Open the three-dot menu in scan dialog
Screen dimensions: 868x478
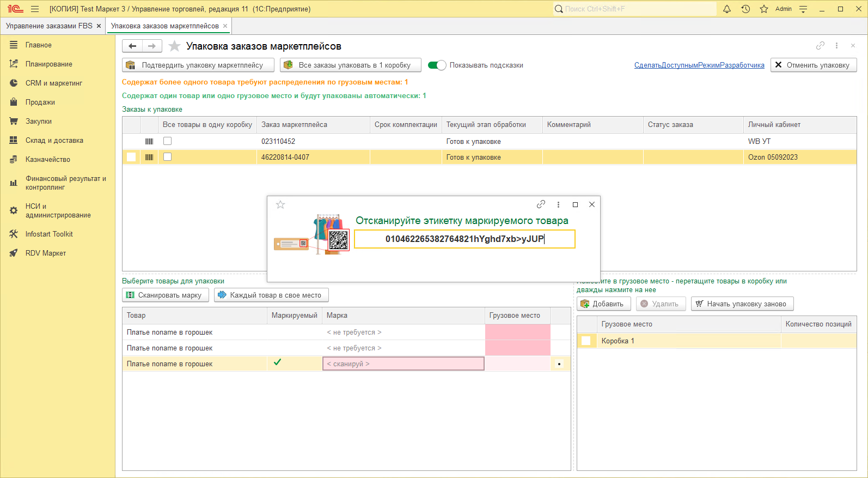pos(558,204)
